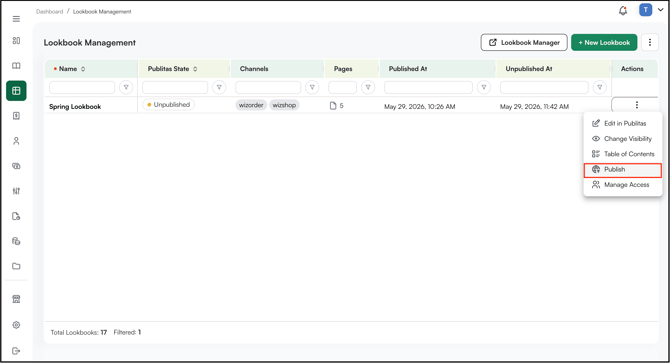Open the store icon in sidebar

[x=16, y=299]
